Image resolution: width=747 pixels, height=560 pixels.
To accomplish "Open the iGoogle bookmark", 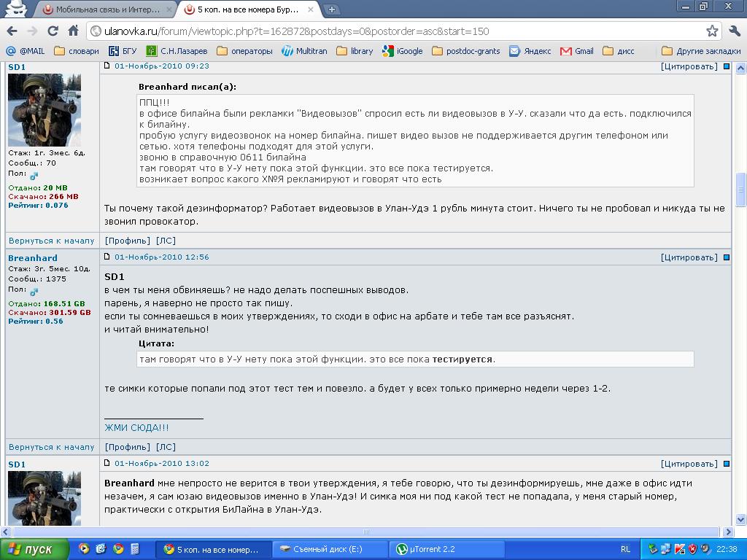I will pos(403,51).
